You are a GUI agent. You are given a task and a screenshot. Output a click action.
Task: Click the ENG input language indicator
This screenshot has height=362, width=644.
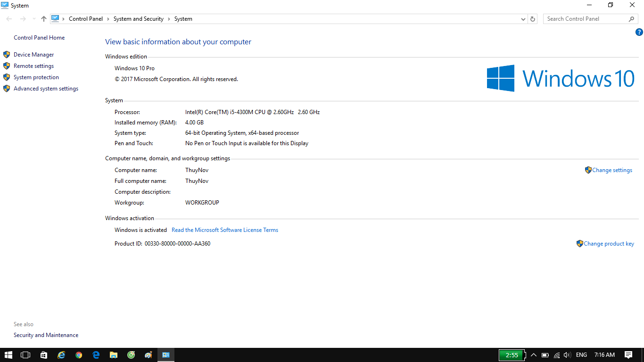[x=582, y=355]
